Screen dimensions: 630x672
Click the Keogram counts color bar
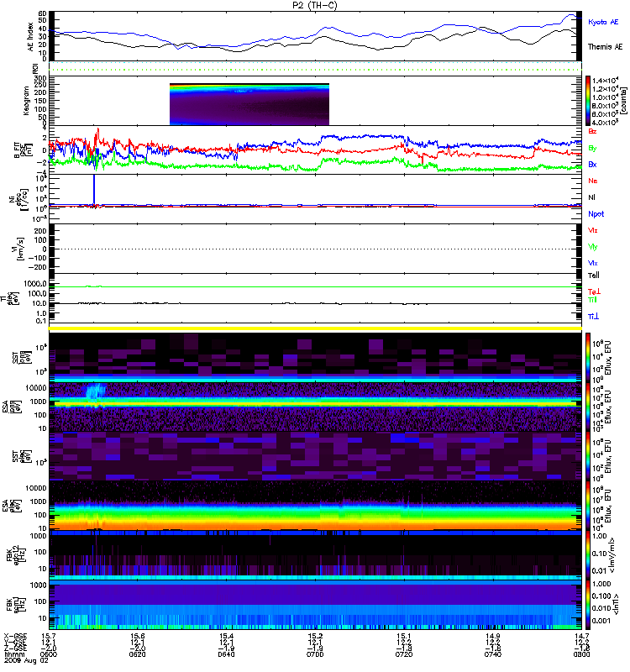589,100
